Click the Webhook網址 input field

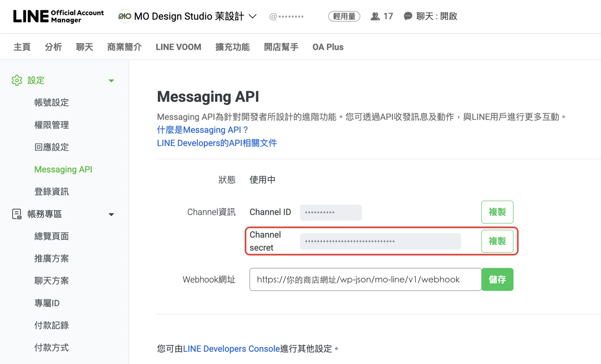(x=365, y=279)
